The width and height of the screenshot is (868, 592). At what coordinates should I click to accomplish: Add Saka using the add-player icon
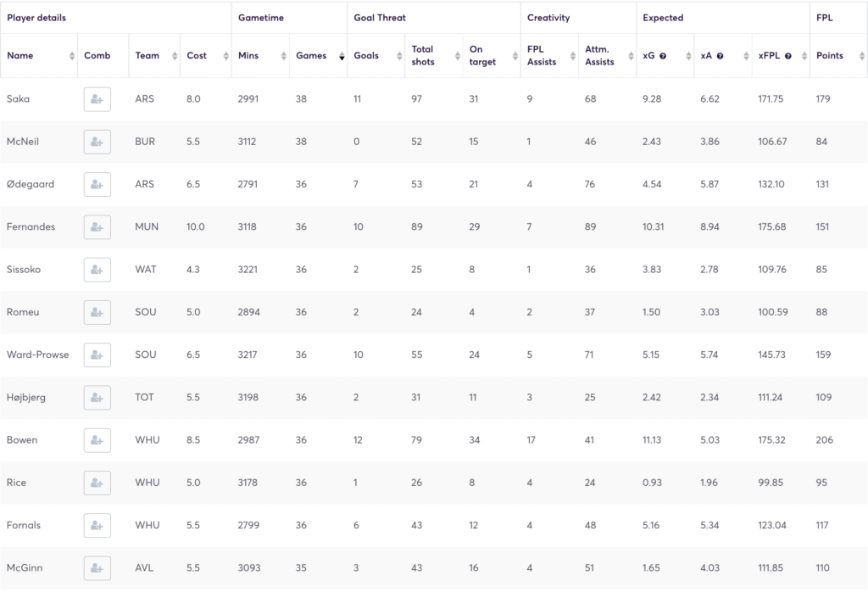(97, 98)
